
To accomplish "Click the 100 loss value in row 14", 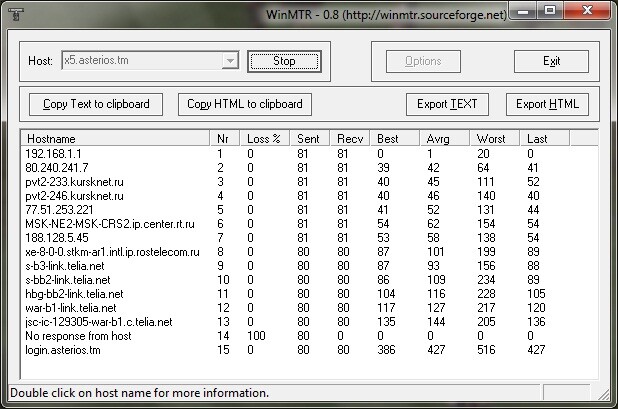I will 256,336.
